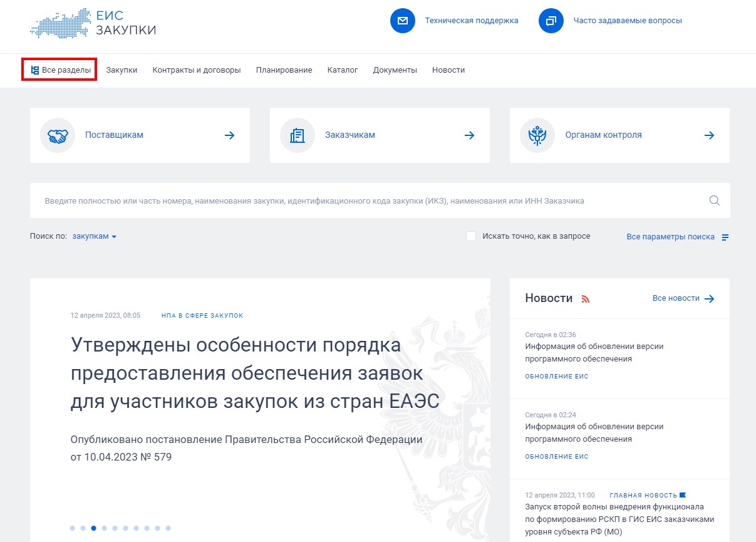756x542 pixels.
Task: Open the Все разделы menu
Action: pyautogui.click(x=60, y=70)
